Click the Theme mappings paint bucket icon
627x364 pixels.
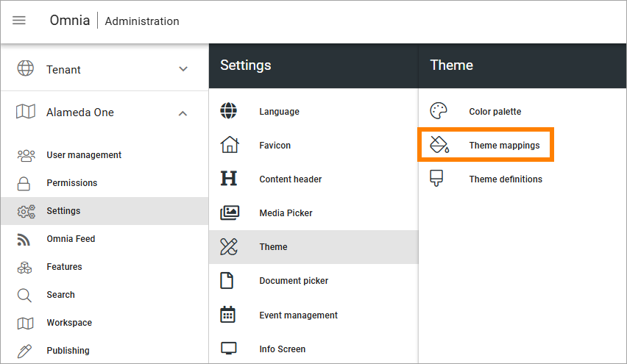(x=439, y=145)
